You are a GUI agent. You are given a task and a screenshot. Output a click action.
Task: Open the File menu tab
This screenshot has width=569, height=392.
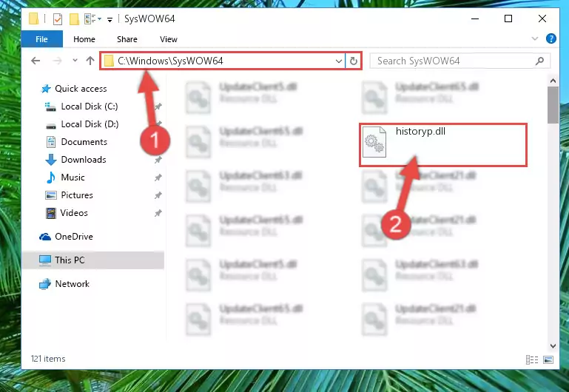(41, 39)
